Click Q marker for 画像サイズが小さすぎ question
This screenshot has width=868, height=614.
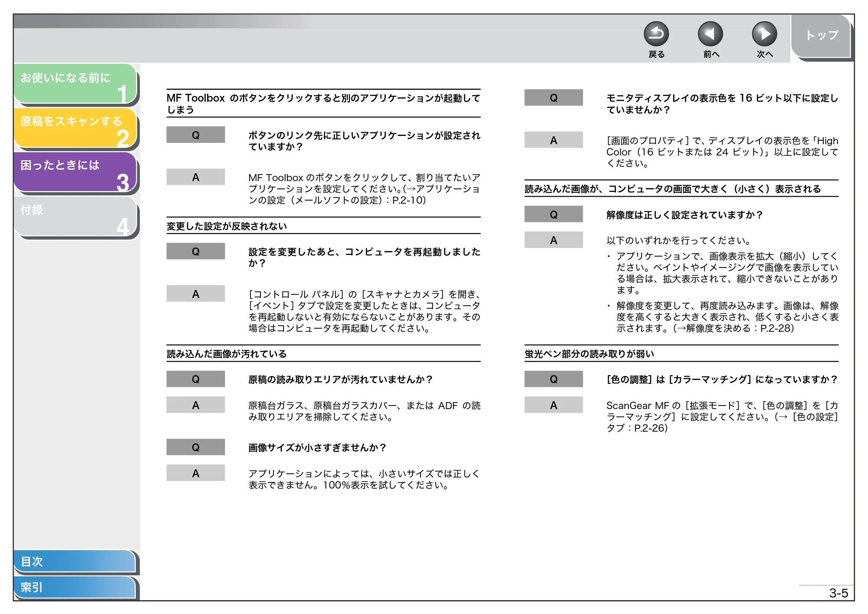click(x=196, y=447)
